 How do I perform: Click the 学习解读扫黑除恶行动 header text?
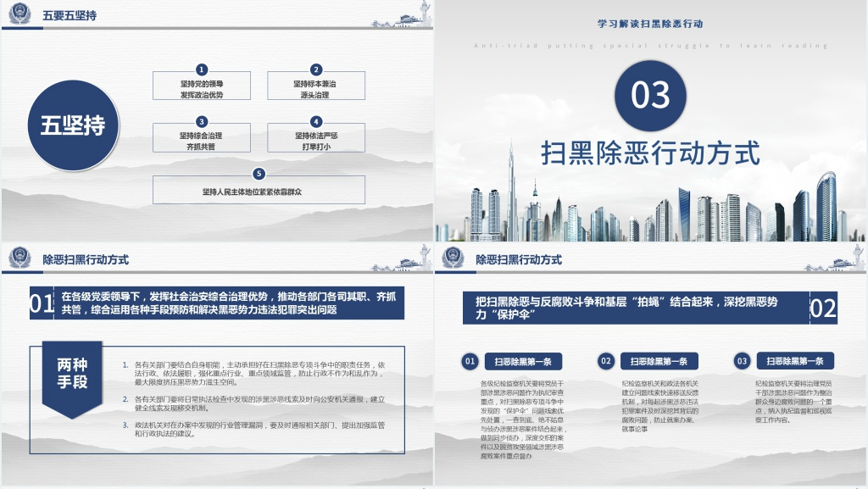pos(651,24)
